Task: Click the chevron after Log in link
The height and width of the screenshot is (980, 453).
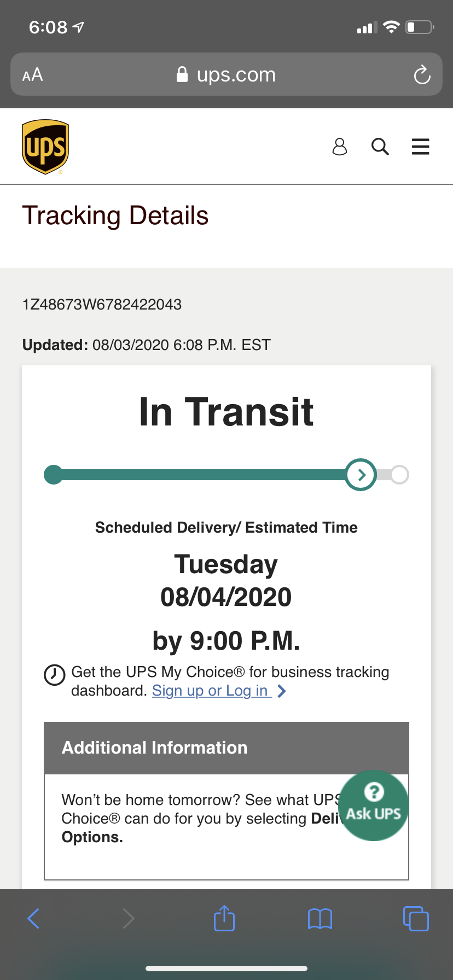Action: tap(282, 691)
